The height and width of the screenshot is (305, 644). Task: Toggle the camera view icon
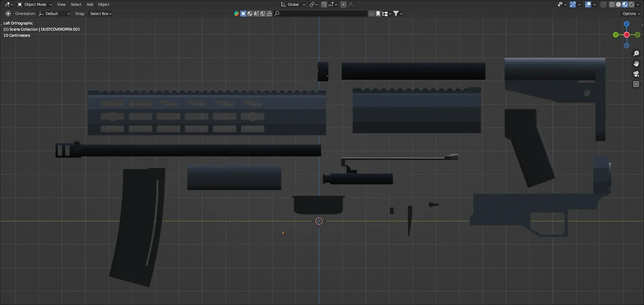click(x=636, y=74)
